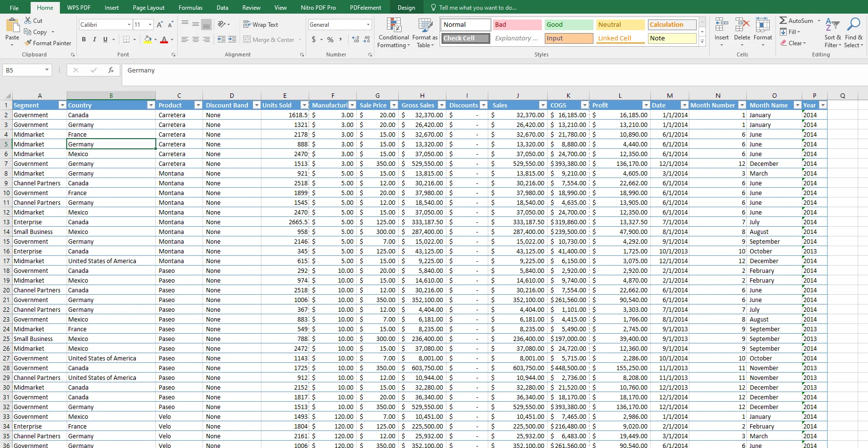Open the File menu

tap(14, 8)
